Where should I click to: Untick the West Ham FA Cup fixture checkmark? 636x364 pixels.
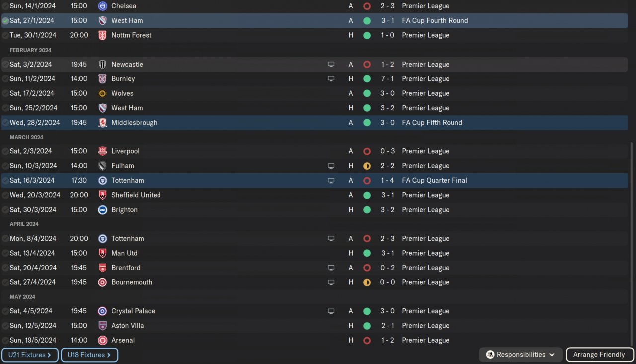pyautogui.click(x=5, y=21)
